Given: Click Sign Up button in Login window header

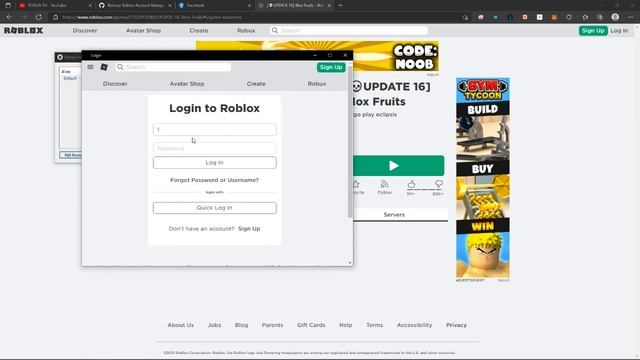Looking at the screenshot, I should (x=331, y=67).
